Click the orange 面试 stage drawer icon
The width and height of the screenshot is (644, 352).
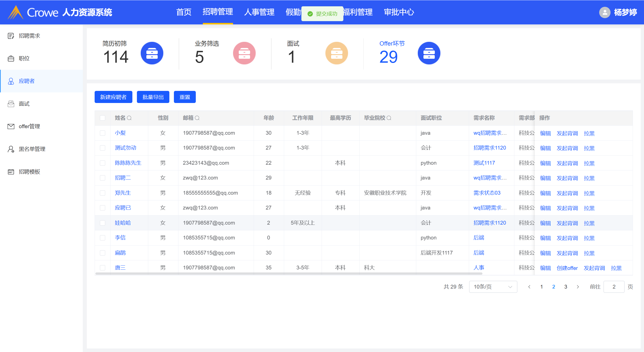coord(336,53)
